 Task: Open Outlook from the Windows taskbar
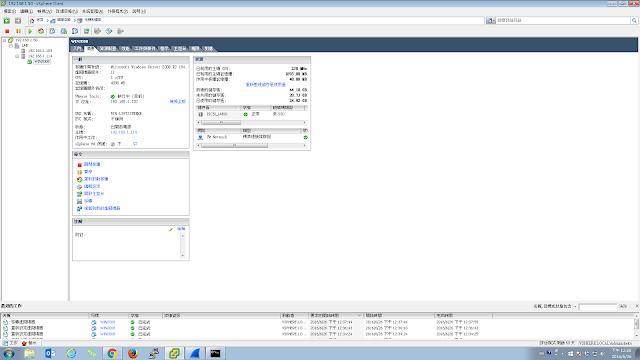tap(50, 353)
